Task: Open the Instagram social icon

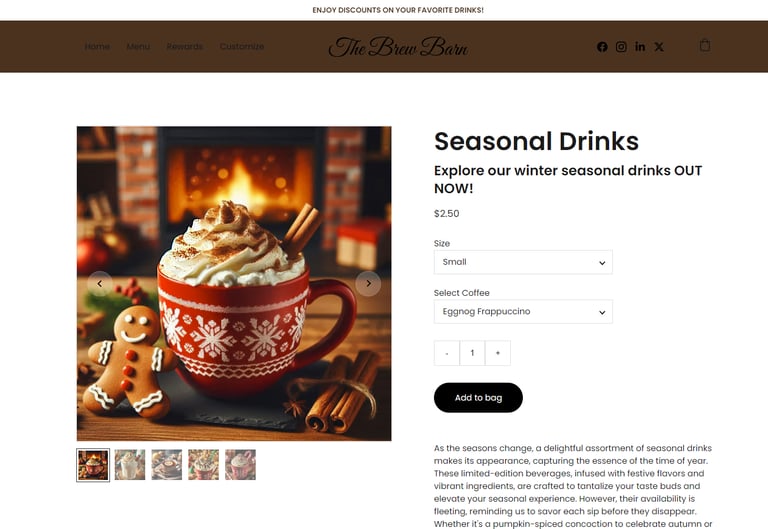Action: [x=621, y=47]
